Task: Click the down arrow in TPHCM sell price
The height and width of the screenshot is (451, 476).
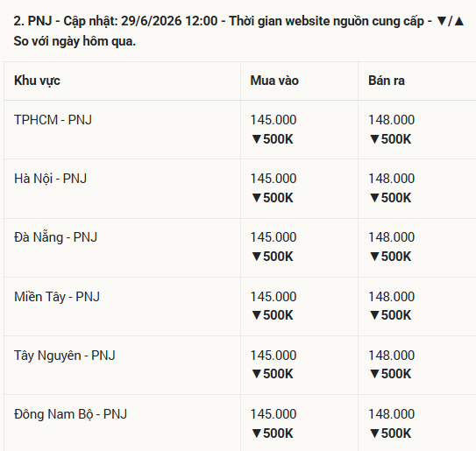Action: click(x=374, y=139)
